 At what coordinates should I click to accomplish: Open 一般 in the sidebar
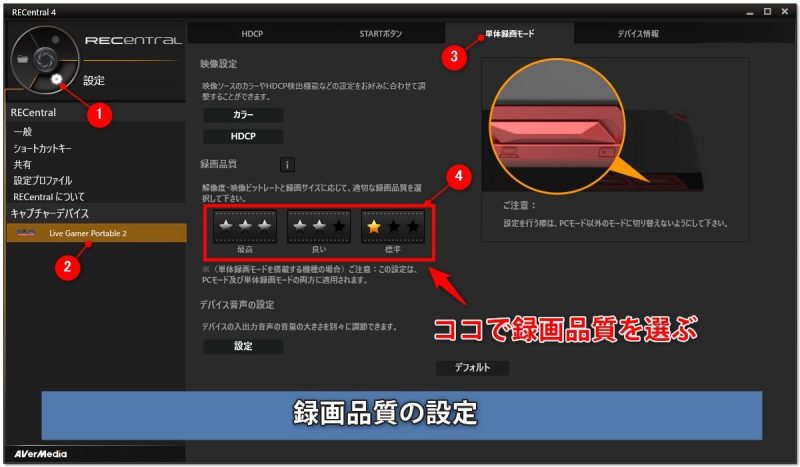click(23, 132)
